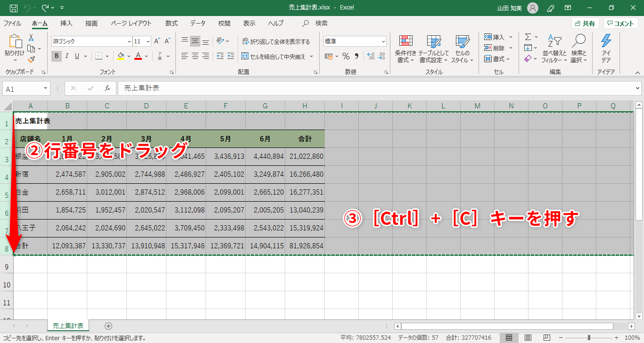Open the Name Box A1 dropdown

click(x=45, y=89)
